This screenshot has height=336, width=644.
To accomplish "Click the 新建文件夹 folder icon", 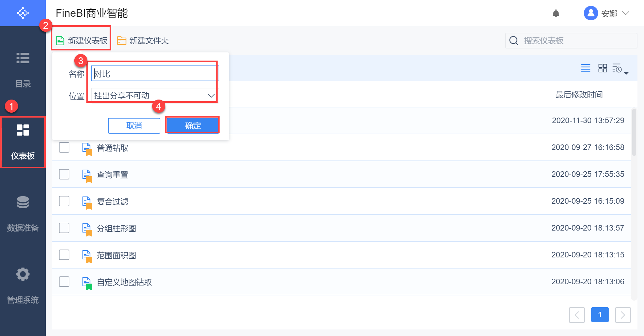I will (x=122, y=41).
